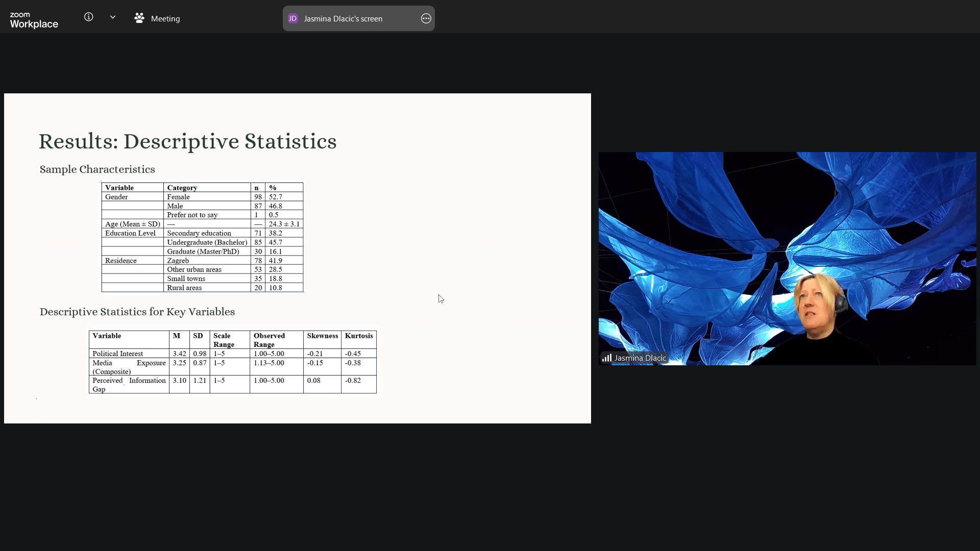Open the Meeting tab label
Image resolution: width=980 pixels, height=551 pixels.
coord(165,19)
